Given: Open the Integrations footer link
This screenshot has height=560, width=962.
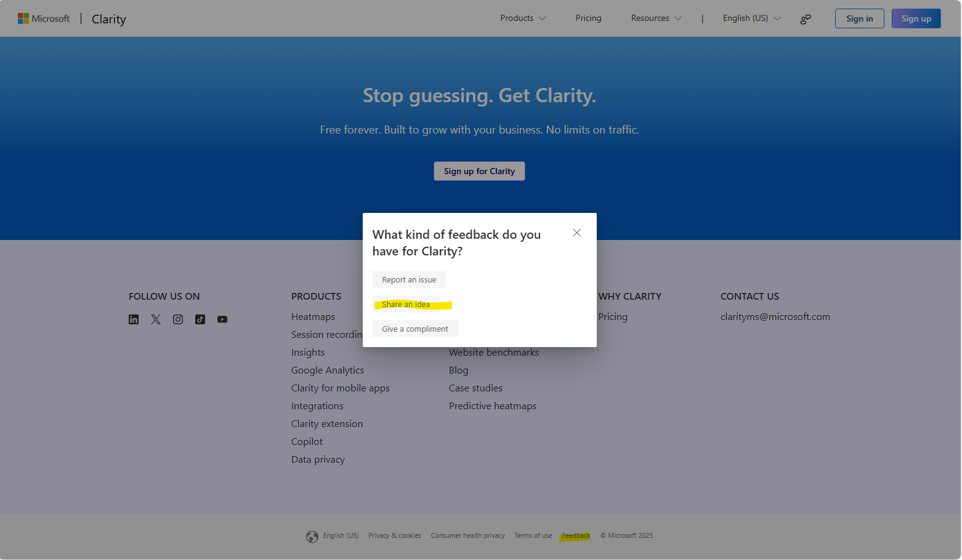Looking at the screenshot, I should click(317, 406).
